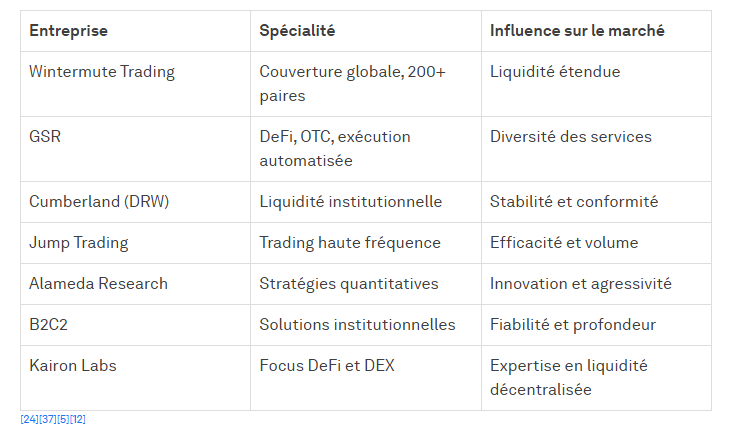The width and height of the screenshot is (730, 439).
Task: Select the Kairon Labs cell
Action: [73, 366]
